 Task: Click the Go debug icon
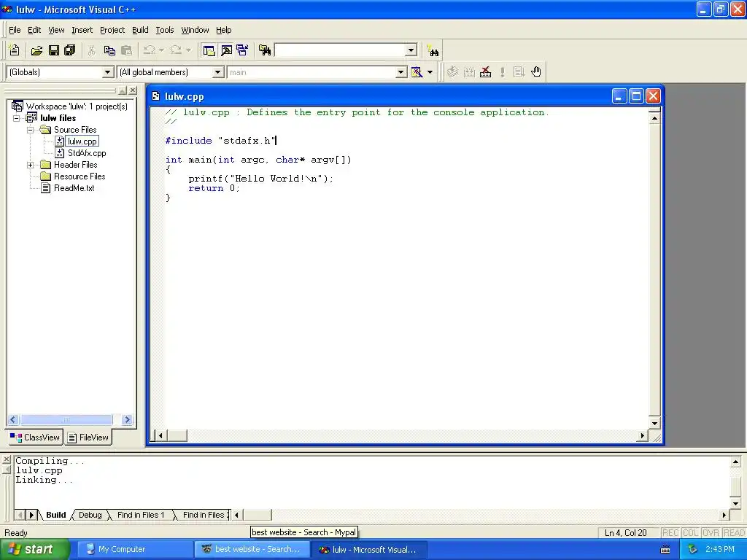[x=519, y=72]
